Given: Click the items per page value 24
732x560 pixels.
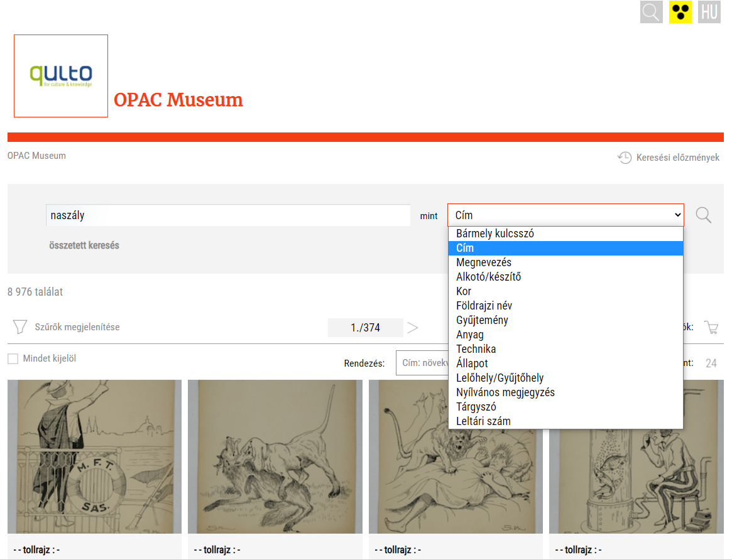Looking at the screenshot, I should click(711, 363).
